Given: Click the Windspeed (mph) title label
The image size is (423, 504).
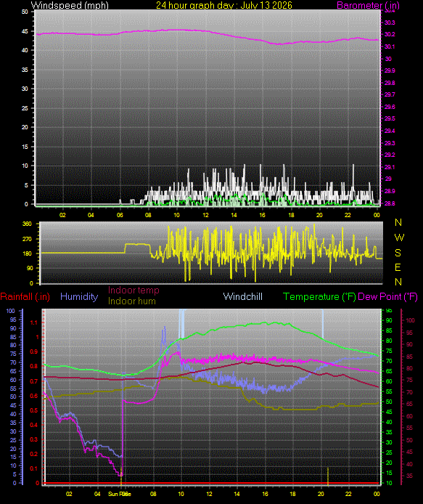Looking at the screenshot, I should tap(70, 5).
